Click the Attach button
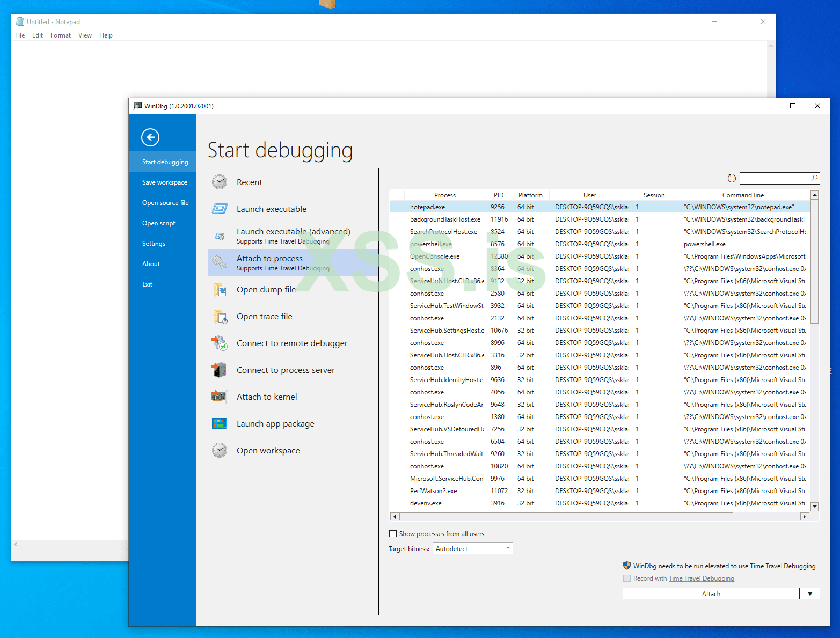840x638 pixels. tap(711, 593)
